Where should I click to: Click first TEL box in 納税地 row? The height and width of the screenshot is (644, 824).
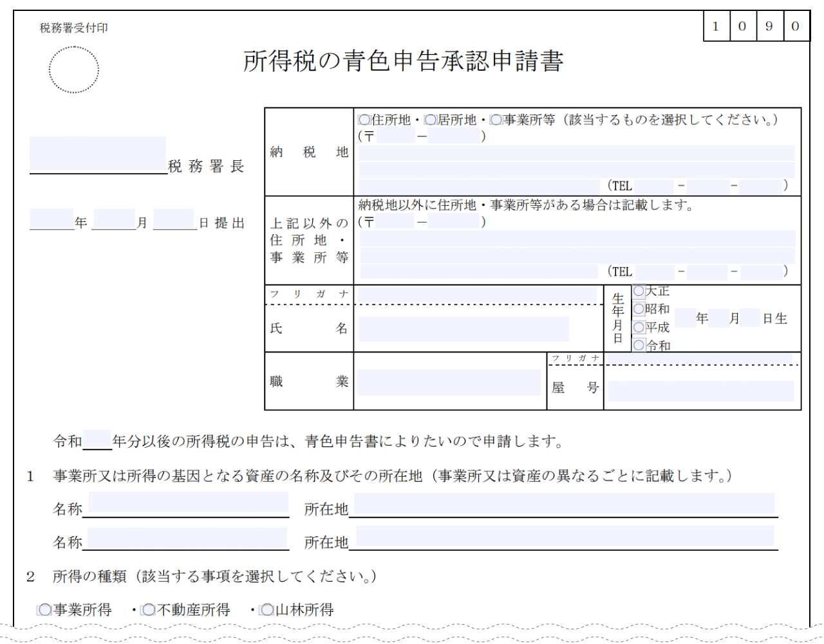pyautogui.click(x=654, y=186)
